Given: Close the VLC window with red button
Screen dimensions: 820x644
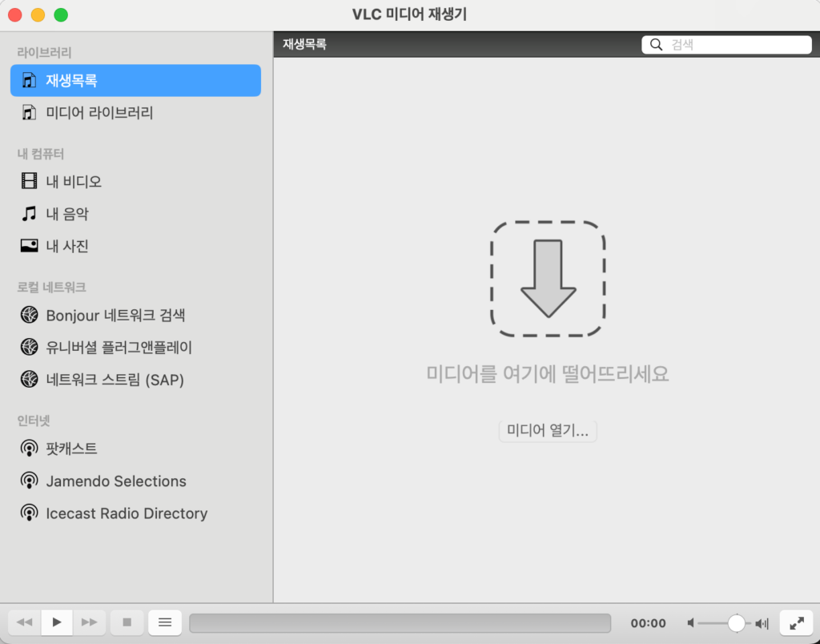Looking at the screenshot, I should tap(15, 14).
